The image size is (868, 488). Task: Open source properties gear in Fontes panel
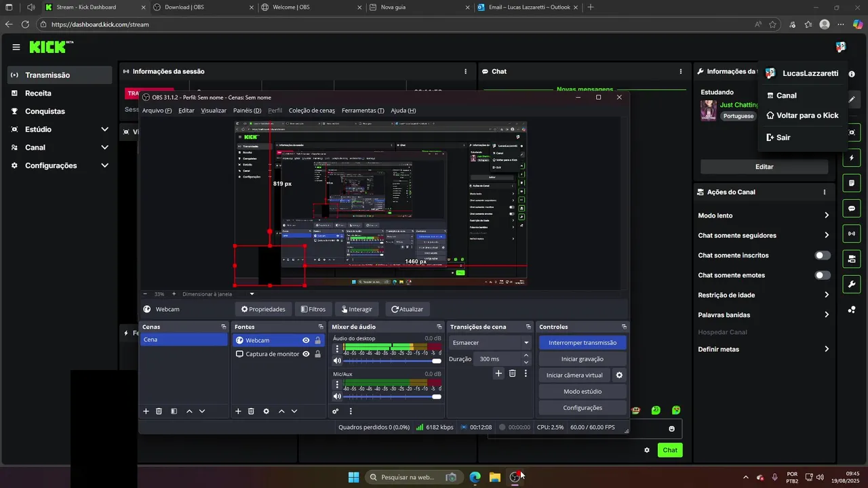click(x=266, y=411)
